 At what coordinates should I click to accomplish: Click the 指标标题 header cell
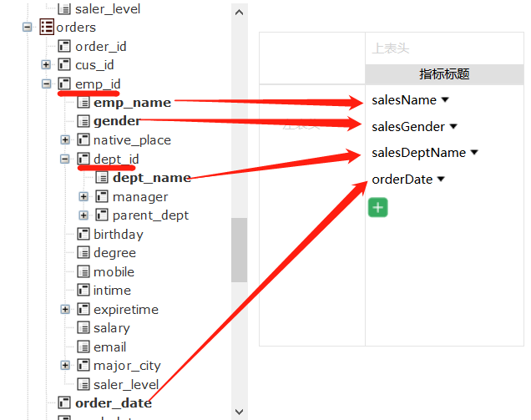[444, 74]
